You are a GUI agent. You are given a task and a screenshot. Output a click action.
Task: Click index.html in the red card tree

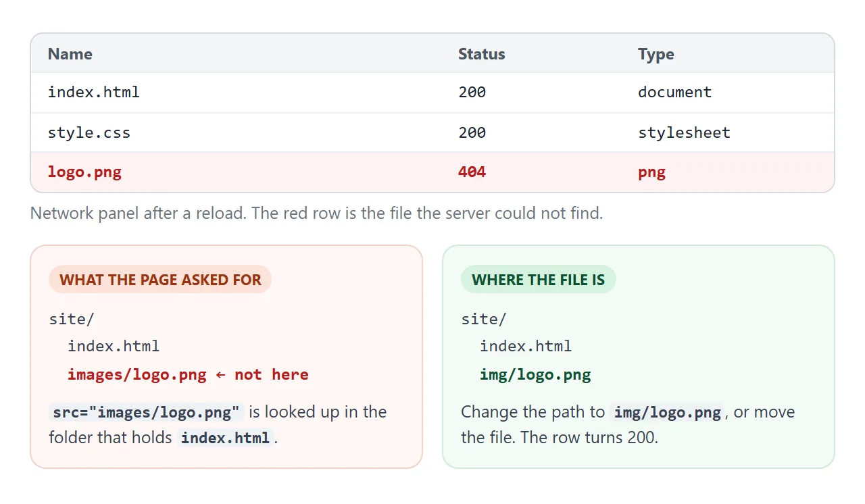(x=114, y=346)
